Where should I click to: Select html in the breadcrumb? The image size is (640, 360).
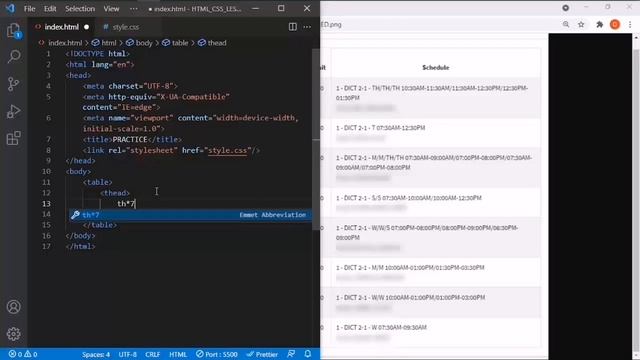109,43
